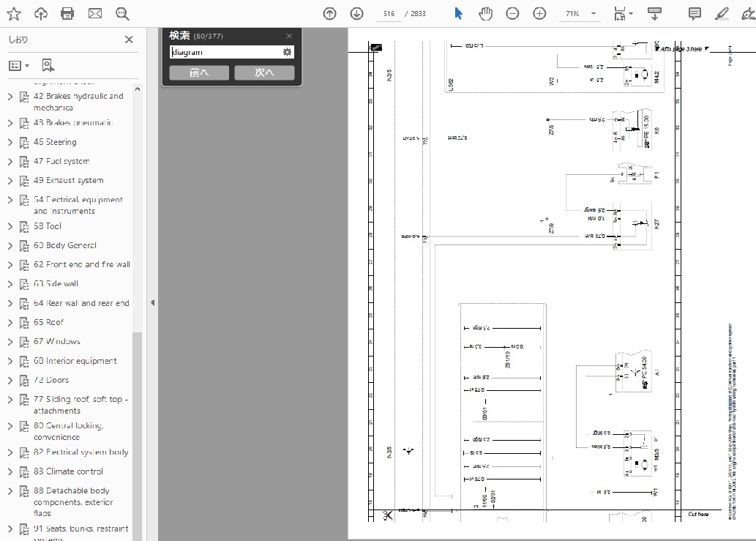This screenshot has width=756, height=541.
Task: Click the page number field
Action: tap(389, 13)
